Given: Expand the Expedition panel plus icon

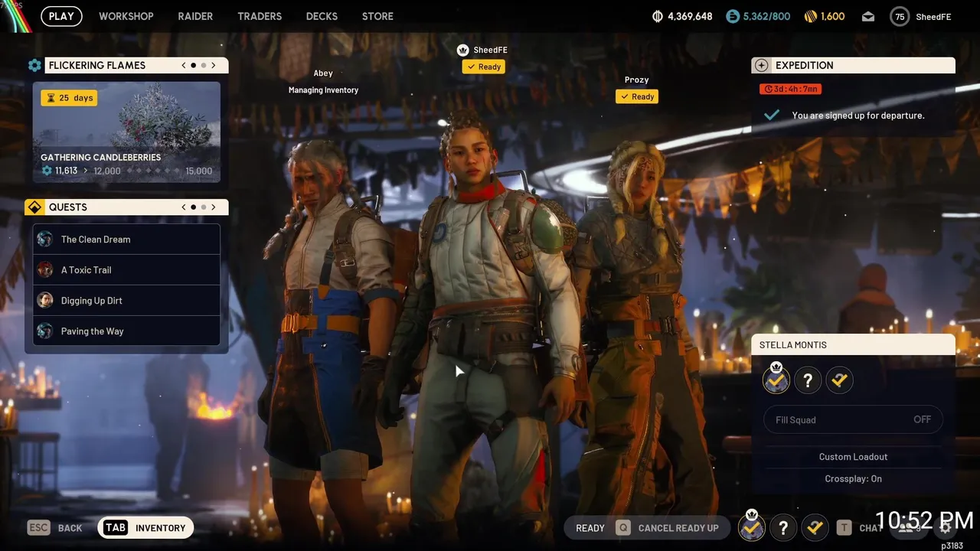Looking at the screenshot, I should click(761, 66).
